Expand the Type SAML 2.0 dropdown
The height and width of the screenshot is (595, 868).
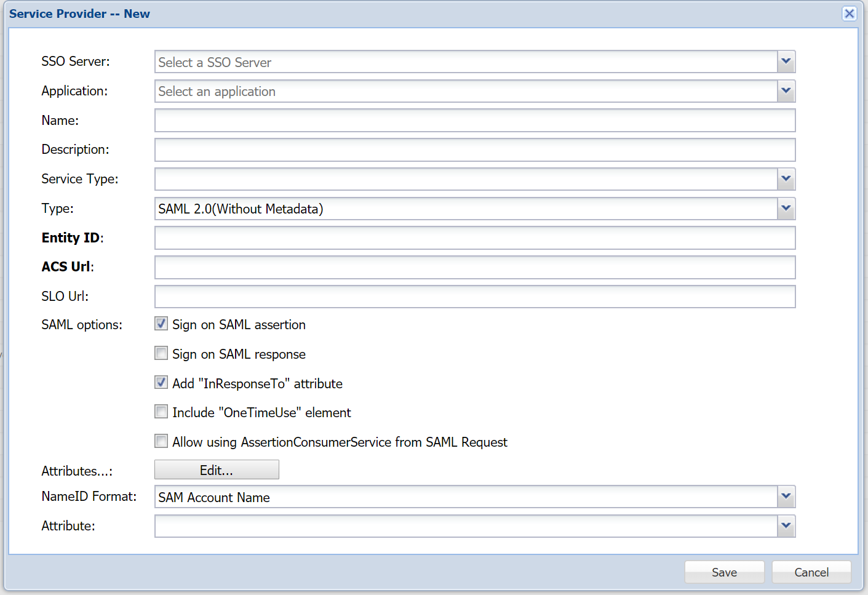click(x=786, y=209)
